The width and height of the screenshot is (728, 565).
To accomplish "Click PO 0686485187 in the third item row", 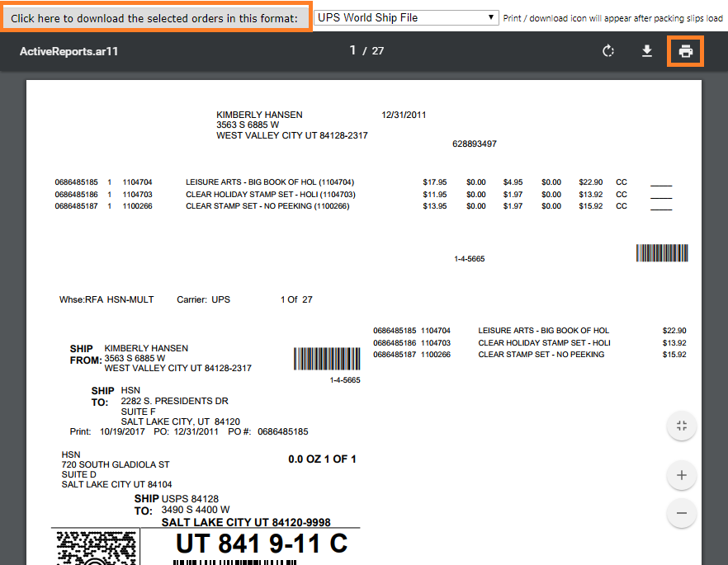I will pyautogui.click(x=76, y=206).
